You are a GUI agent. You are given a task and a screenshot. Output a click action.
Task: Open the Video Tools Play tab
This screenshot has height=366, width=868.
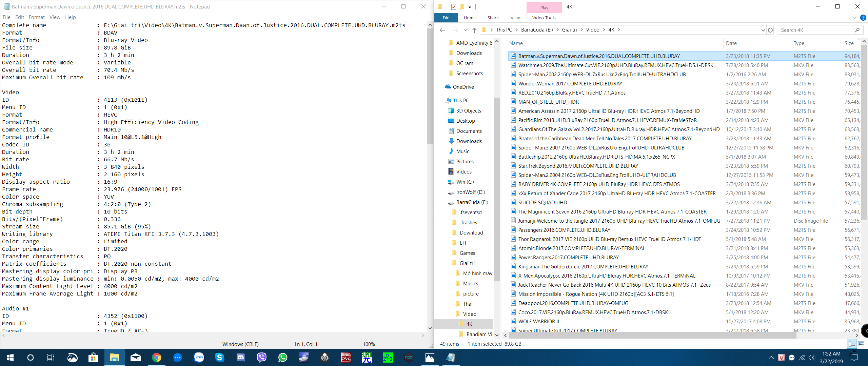(544, 7)
